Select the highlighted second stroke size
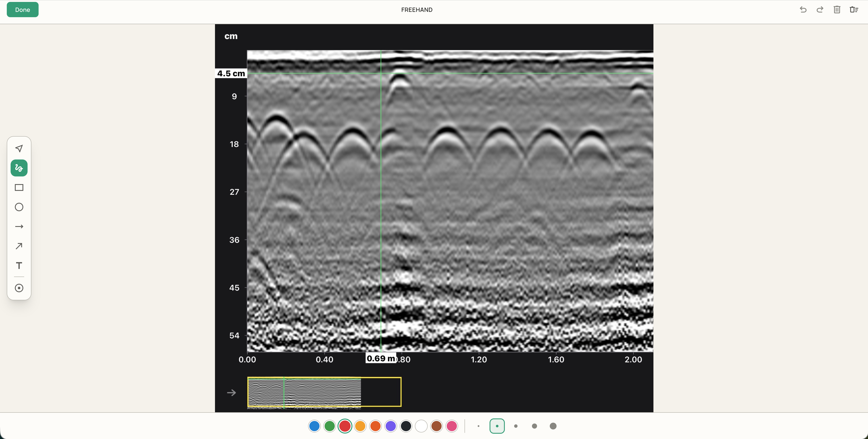 (x=497, y=426)
